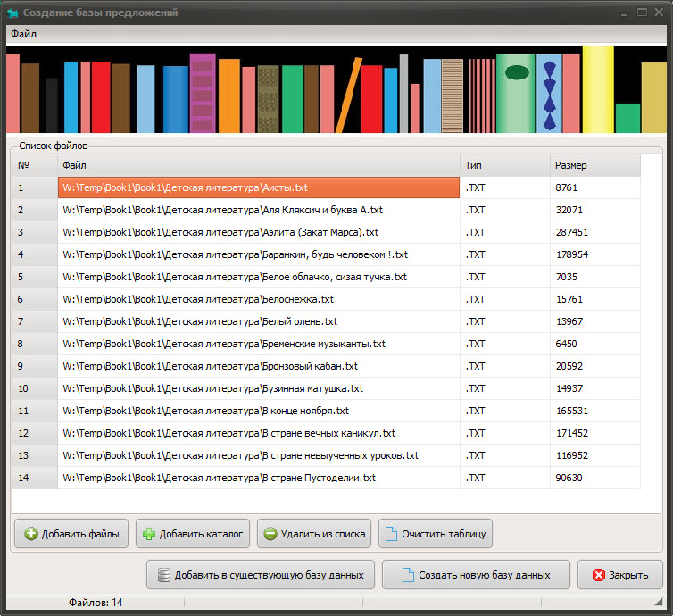Click the Очистить таблицу button label
Image resolution: width=673 pixels, height=616 pixels.
444,534
